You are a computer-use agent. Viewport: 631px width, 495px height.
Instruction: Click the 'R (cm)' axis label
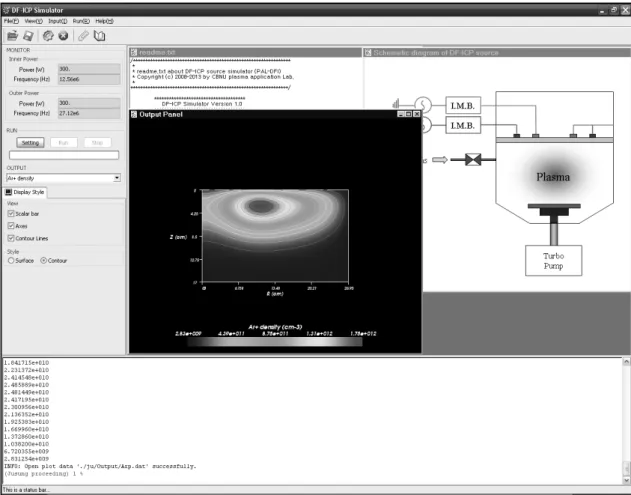point(275,294)
